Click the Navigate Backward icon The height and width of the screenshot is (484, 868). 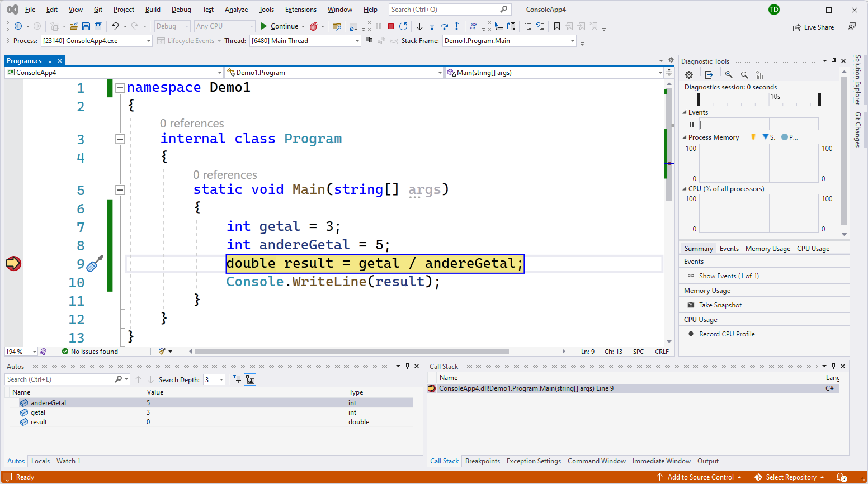(x=18, y=26)
